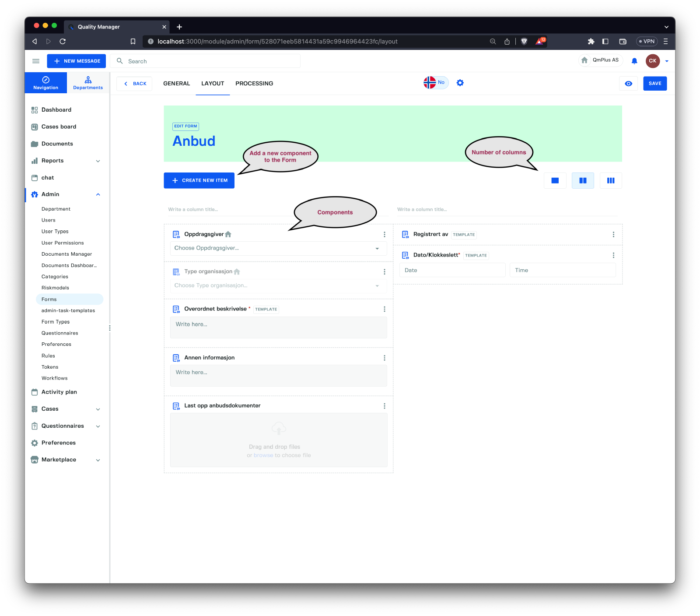Viewport: 700px width, 616px height.
Task: Open the Choose Oppdragsgiver dropdown
Action: click(278, 248)
